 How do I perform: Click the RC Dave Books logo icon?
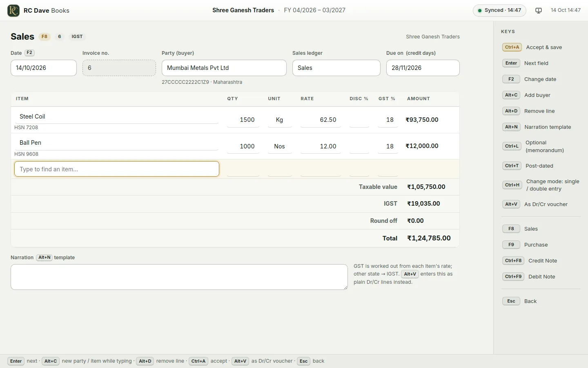[x=13, y=10]
